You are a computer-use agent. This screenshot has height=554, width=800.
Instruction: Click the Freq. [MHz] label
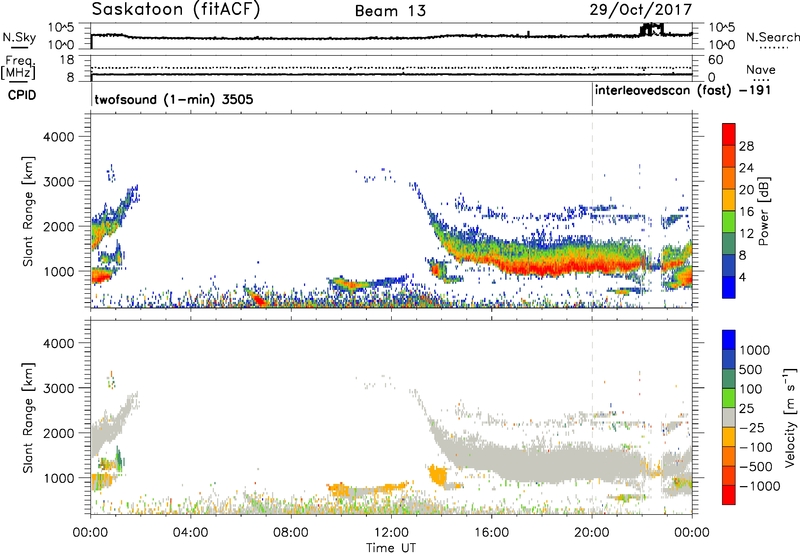coord(18,68)
